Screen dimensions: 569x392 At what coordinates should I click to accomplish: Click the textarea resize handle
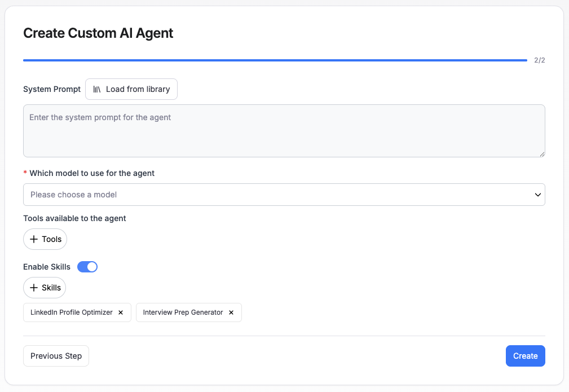point(542,153)
